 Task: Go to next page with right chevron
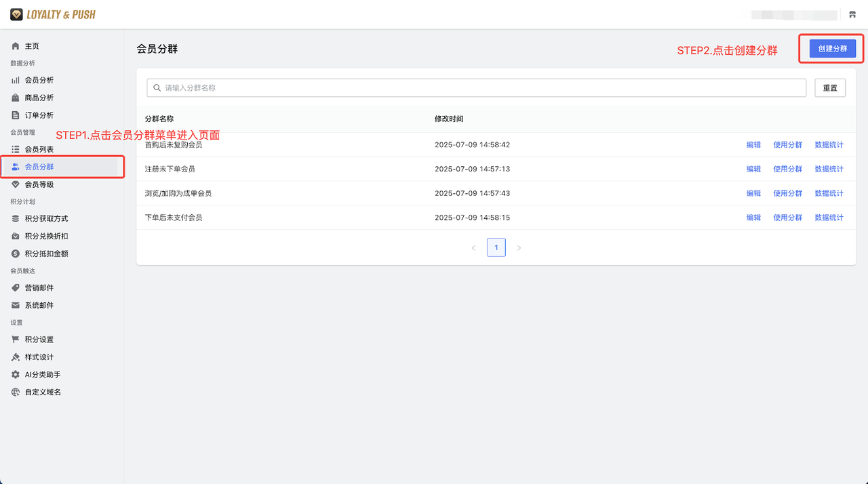(519, 248)
